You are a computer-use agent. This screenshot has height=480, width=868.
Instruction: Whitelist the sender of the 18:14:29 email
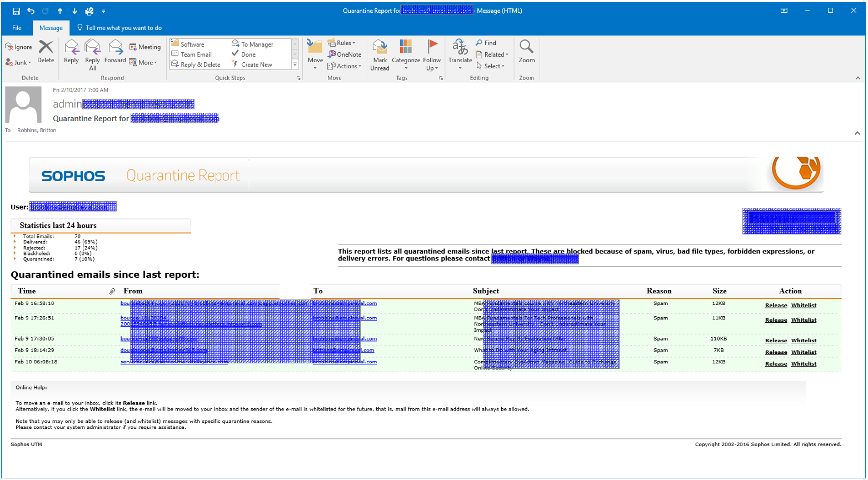coord(804,352)
